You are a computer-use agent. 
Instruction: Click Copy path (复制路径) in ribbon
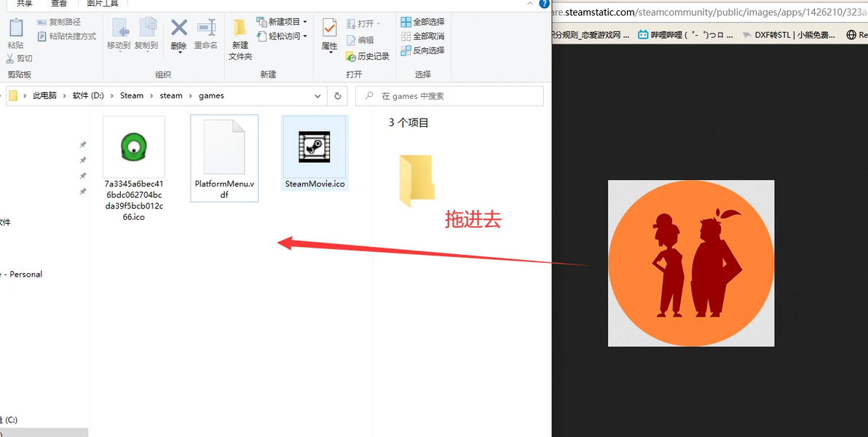point(59,22)
